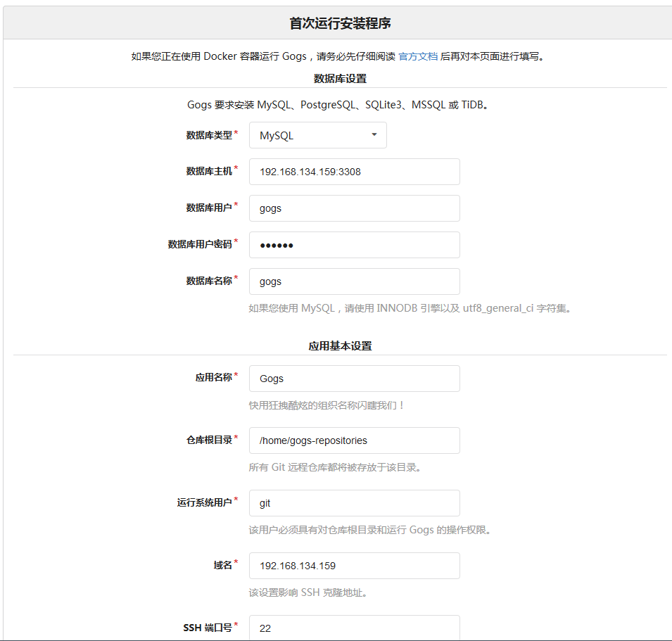Click the INNODB utf8_general_ci hint text
Image resolution: width=672 pixels, height=641 pixels.
click(x=410, y=308)
